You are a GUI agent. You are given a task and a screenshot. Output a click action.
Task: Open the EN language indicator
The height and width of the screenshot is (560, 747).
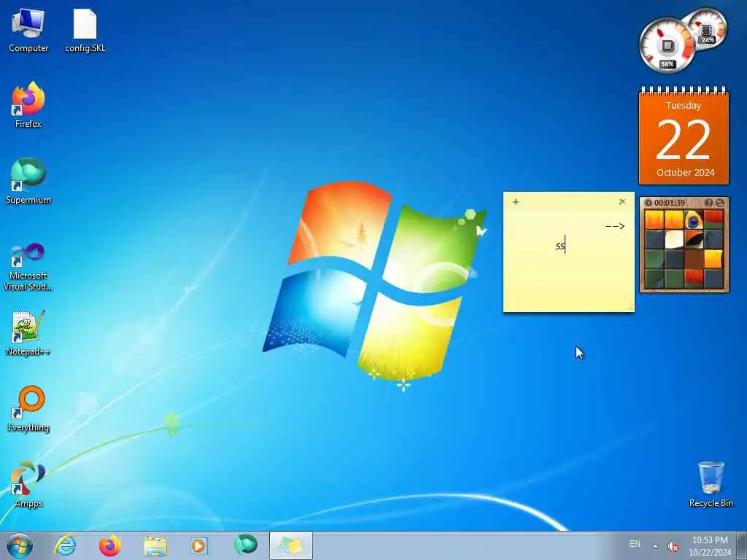coord(635,544)
